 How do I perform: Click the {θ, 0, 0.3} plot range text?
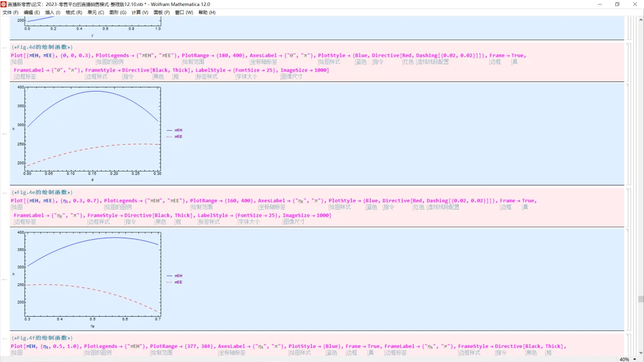76,55
